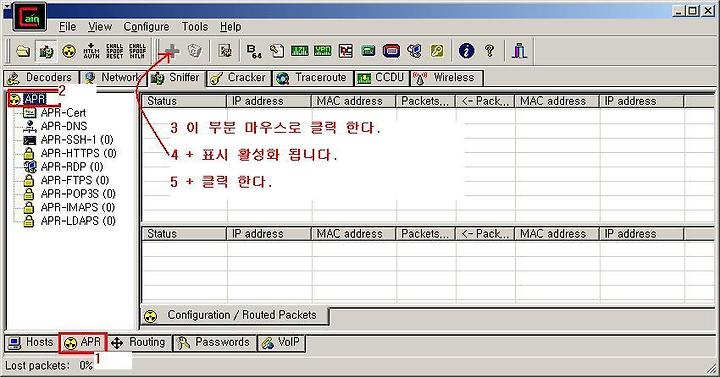Select APR-SSH-1 (0) tree item
Viewport: 720px width, 377px height.
pos(77,140)
